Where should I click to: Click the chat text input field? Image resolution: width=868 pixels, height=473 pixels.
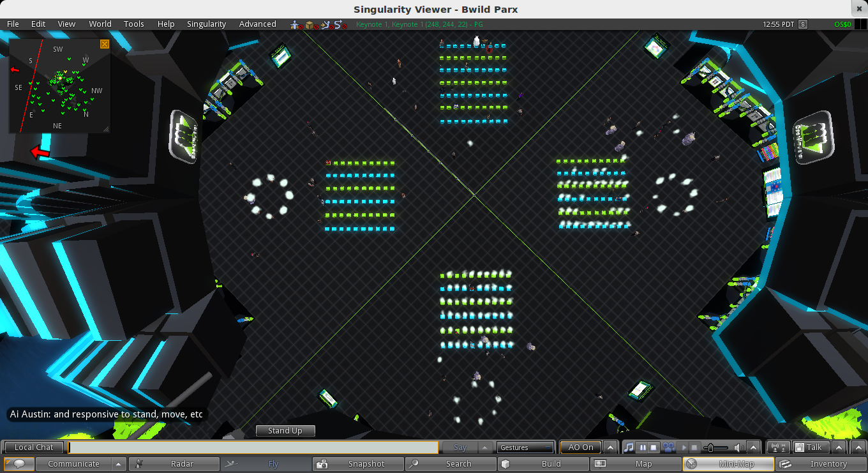253,447
